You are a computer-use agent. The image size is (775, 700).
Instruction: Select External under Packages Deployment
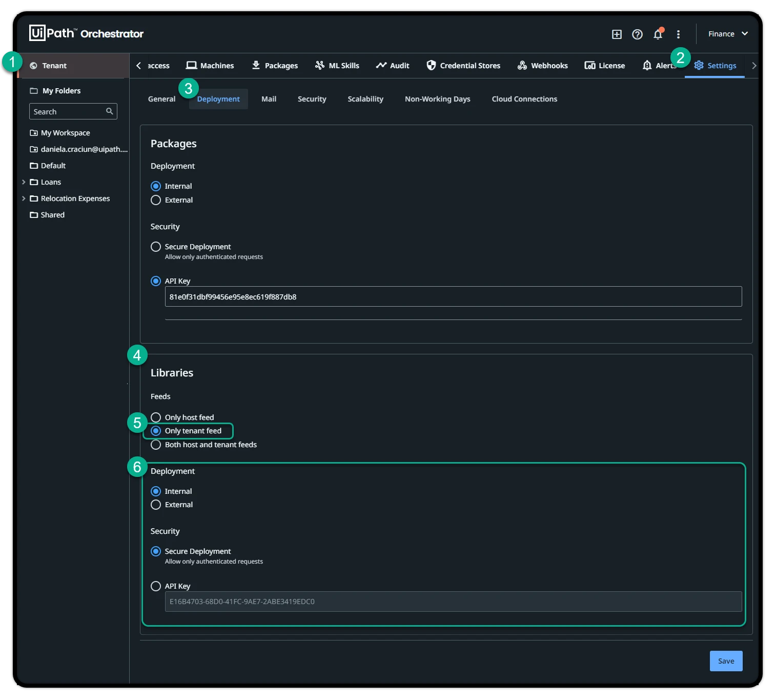156,200
